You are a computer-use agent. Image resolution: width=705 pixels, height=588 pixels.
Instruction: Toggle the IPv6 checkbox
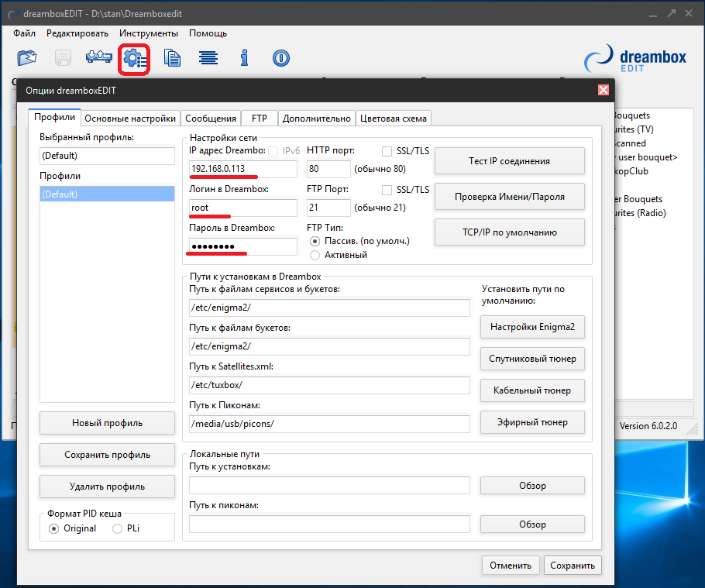point(273,152)
